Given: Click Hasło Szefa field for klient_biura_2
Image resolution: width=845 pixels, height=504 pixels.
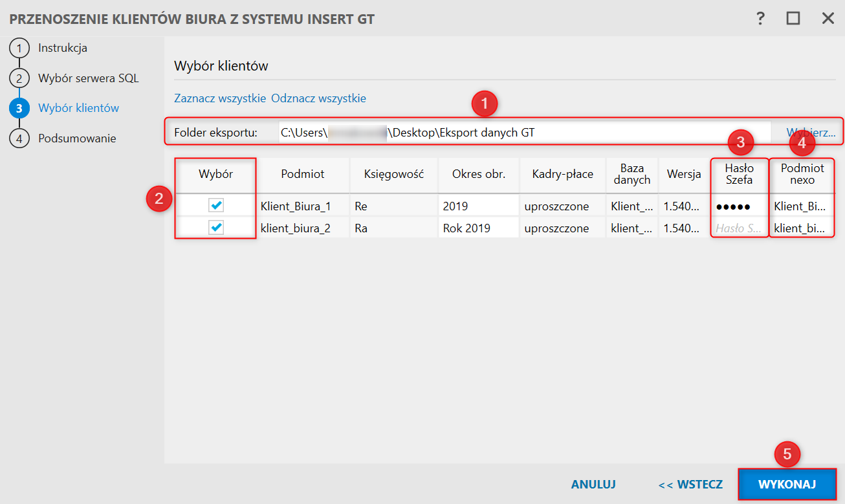Looking at the screenshot, I should [x=740, y=228].
